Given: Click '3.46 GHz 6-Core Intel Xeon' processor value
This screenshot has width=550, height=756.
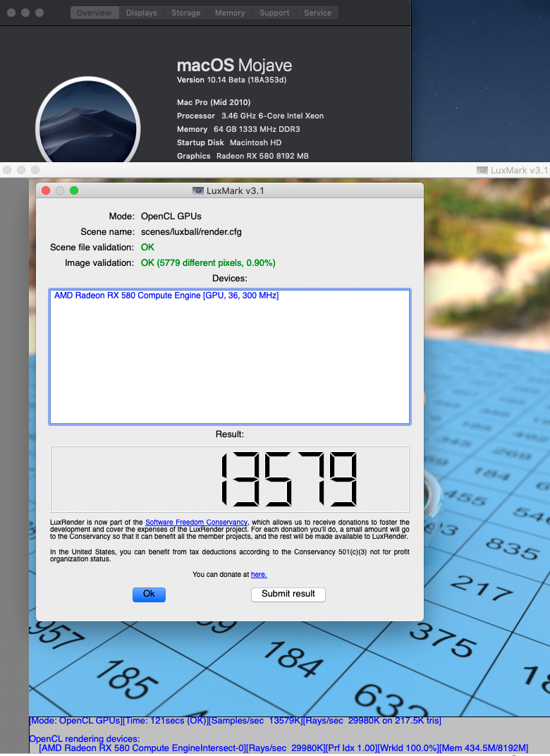Looking at the screenshot, I should pyautogui.click(x=272, y=116).
